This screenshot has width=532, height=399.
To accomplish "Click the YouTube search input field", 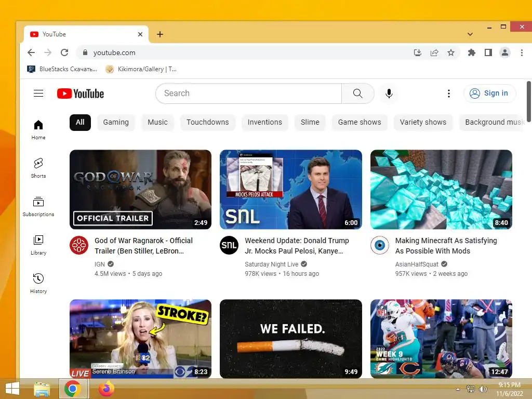I will 249,94.
